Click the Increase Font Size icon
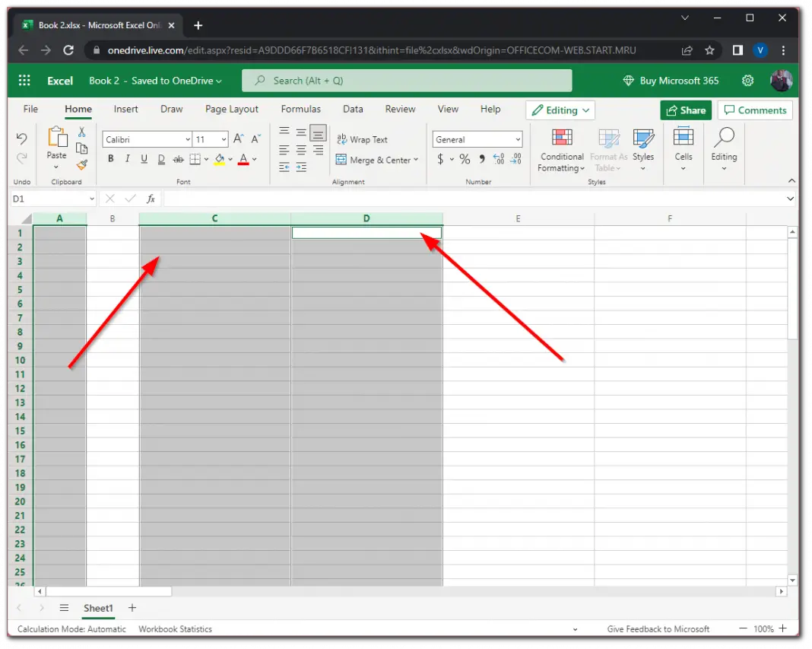Viewport: 812px width, 649px height. (x=238, y=138)
